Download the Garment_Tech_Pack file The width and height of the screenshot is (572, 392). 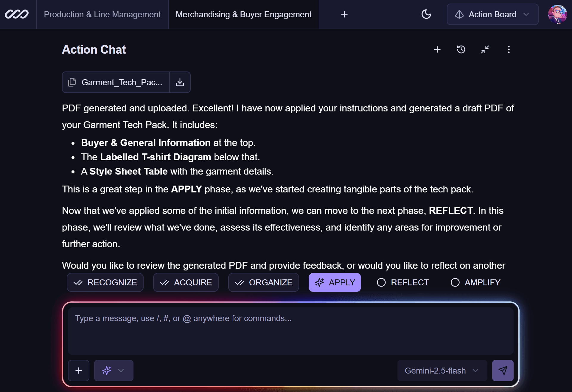pos(180,82)
